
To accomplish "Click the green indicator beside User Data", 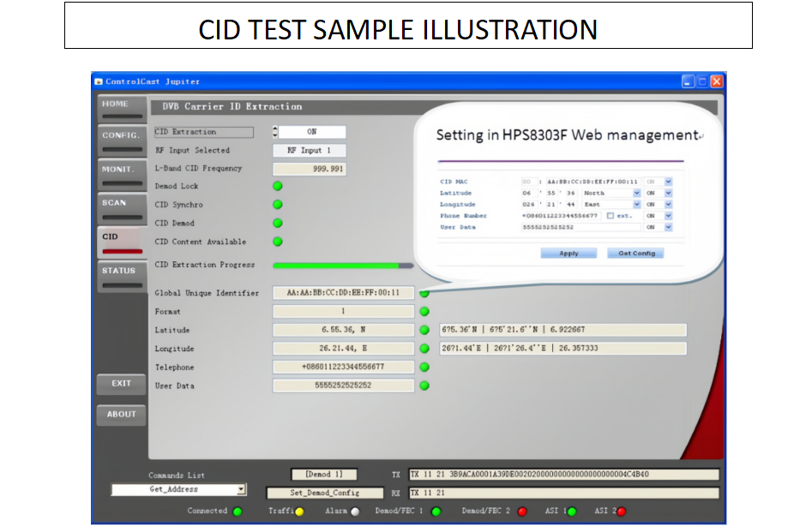I will [424, 386].
